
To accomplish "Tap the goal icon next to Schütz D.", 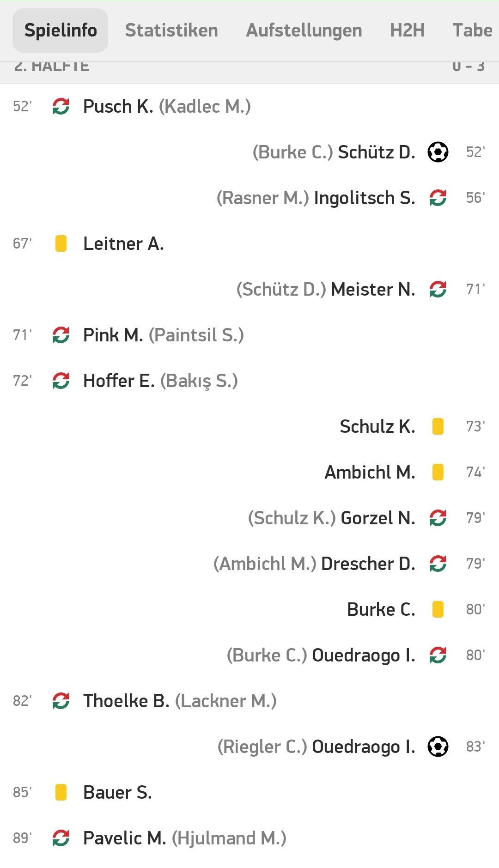I will [438, 152].
